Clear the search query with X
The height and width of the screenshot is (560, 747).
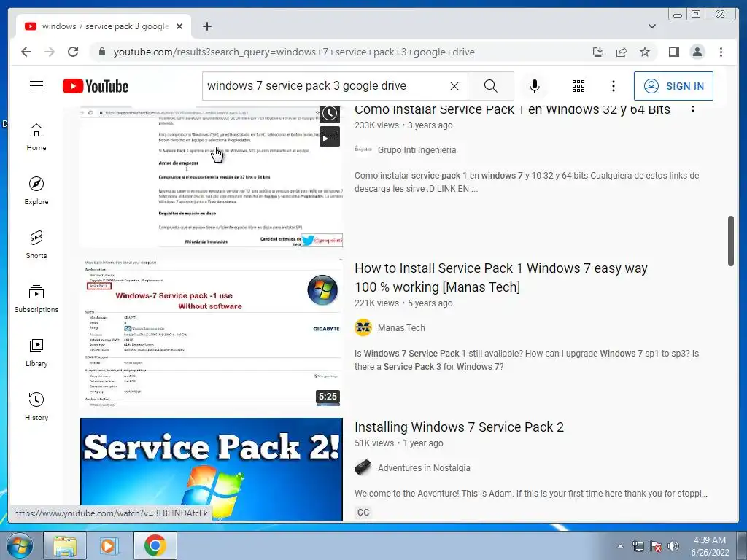click(454, 86)
